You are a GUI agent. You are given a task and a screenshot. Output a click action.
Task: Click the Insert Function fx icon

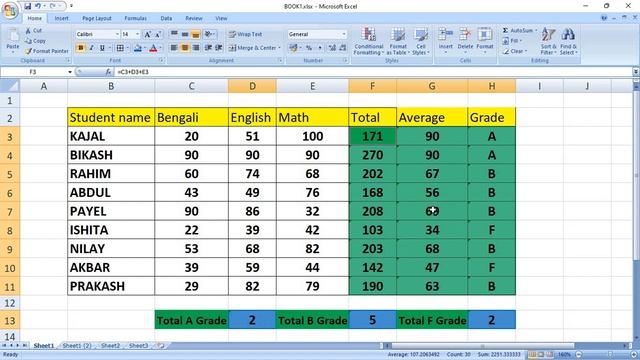108,72
